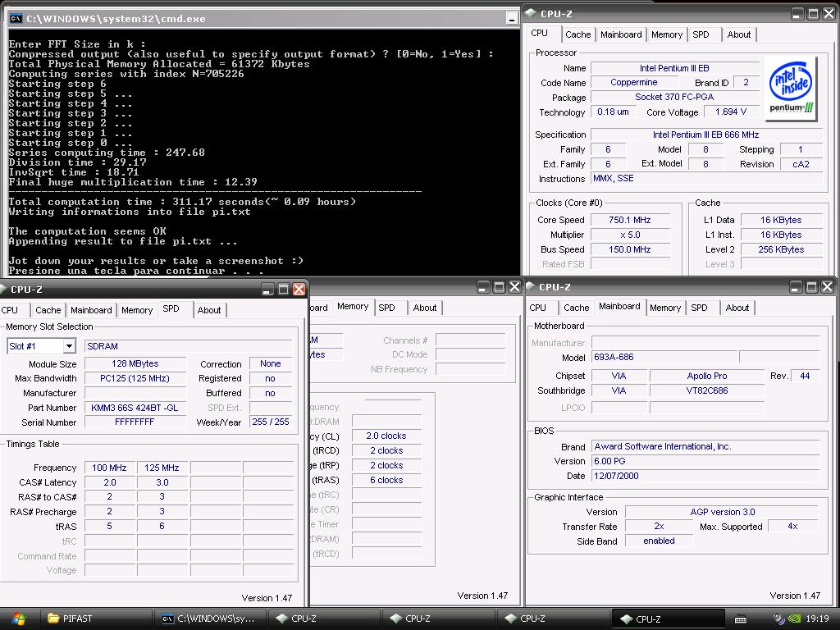Click Southbridge value VT82C686
Screen dimensions: 840x630
click(706, 390)
